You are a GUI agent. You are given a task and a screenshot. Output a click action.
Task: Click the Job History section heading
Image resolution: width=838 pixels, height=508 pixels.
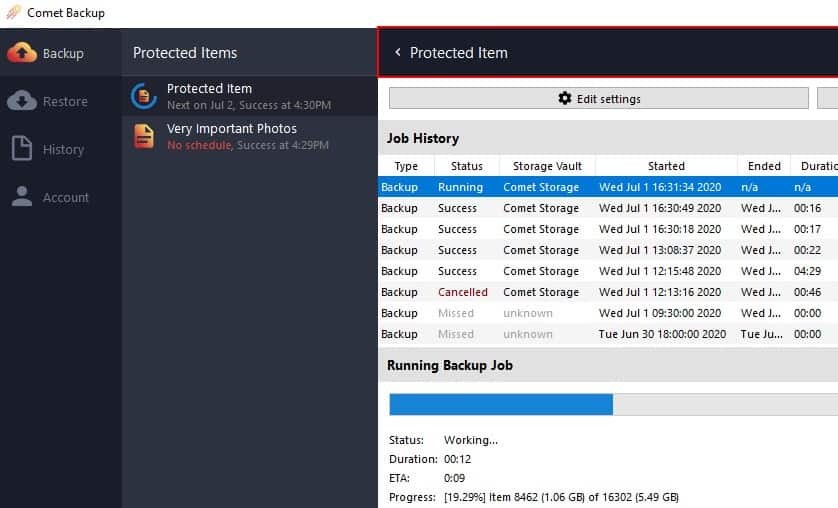(x=423, y=138)
